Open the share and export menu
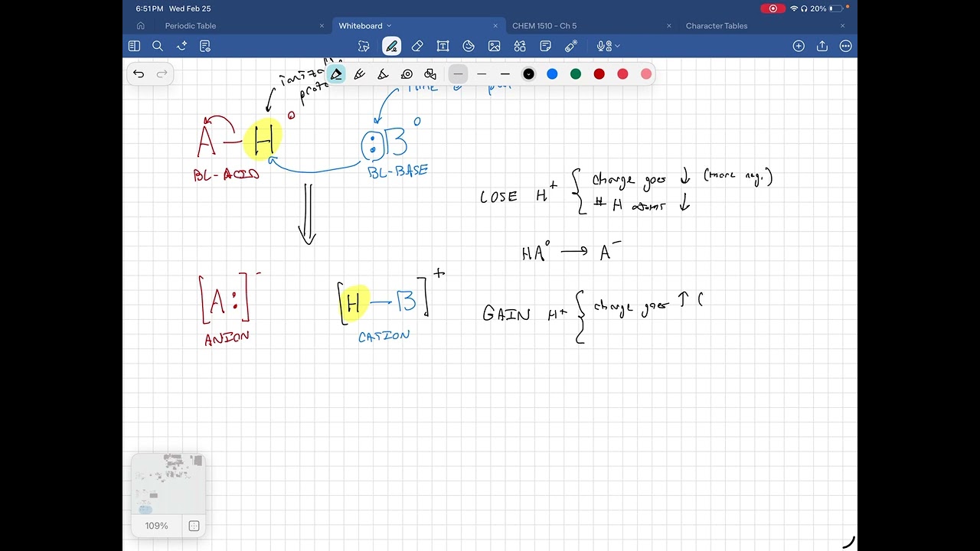 click(822, 46)
